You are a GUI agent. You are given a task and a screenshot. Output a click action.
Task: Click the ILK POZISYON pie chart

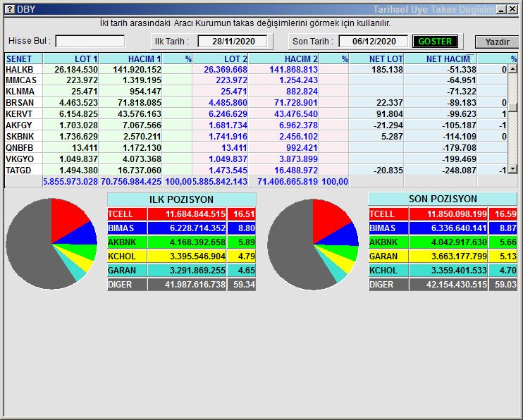pyautogui.click(x=51, y=244)
